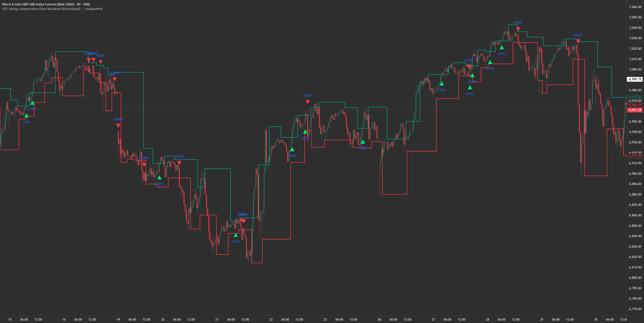Image resolution: width=644 pixels, height=323 pixels.
Task: Select date 28 on the time axis
Action: [488, 320]
